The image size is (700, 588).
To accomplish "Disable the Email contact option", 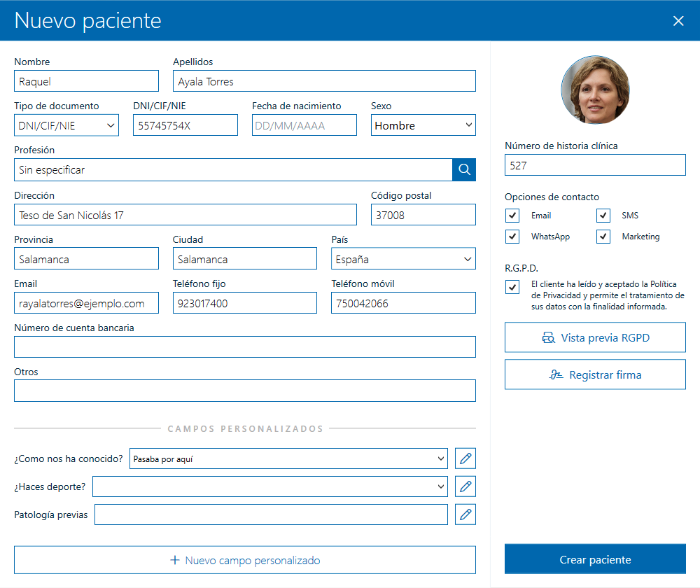I will [512, 215].
